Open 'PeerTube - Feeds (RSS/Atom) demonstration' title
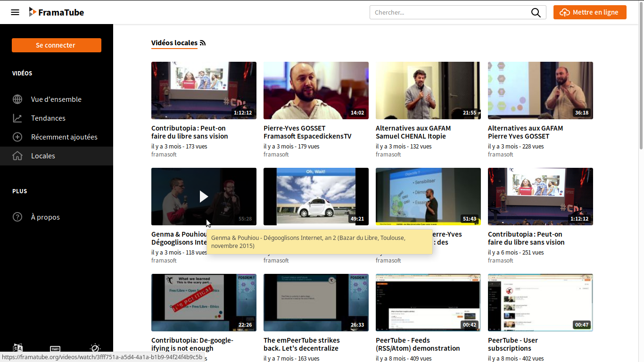 click(418, 344)
